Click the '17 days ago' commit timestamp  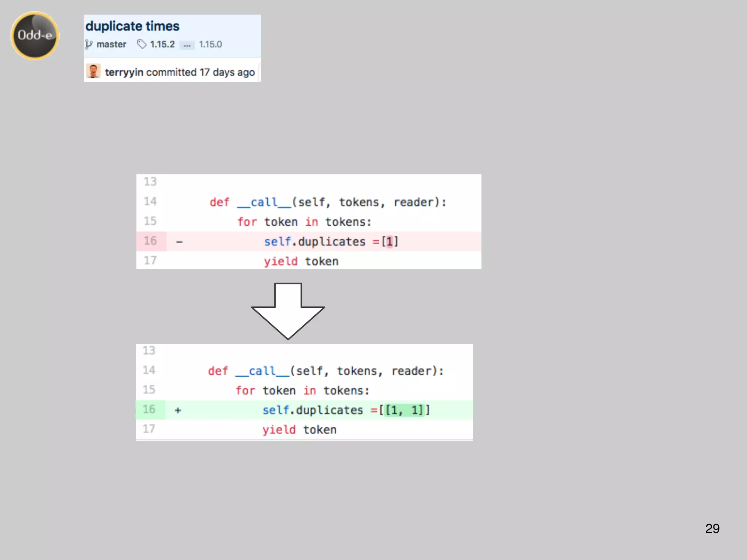227,72
